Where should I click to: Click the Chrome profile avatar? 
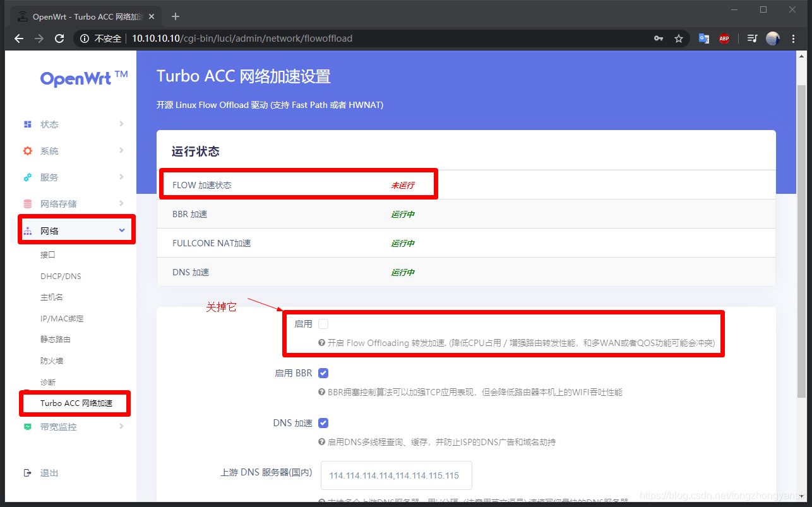pyautogui.click(x=773, y=39)
